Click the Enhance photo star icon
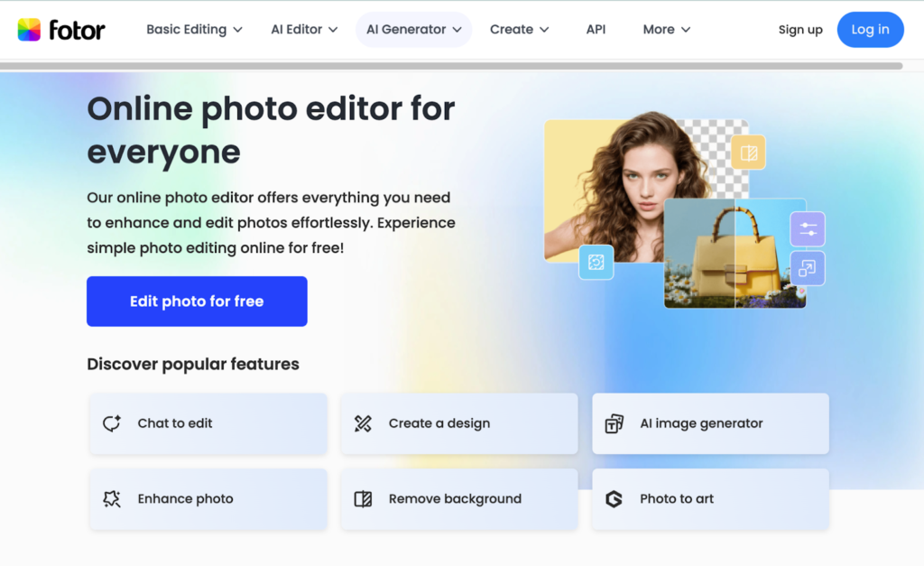Screen dimensions: 924x566 tap(112, 499)
